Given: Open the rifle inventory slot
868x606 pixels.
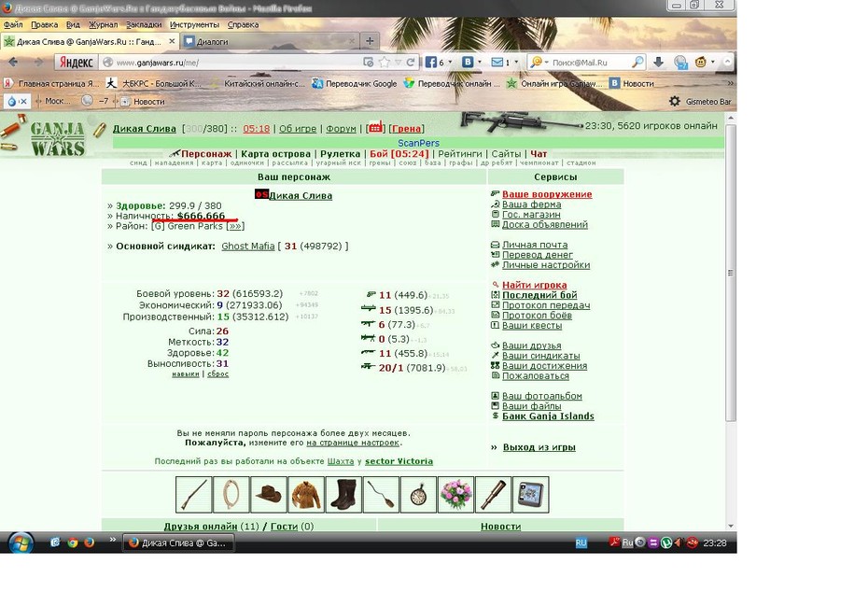Looking at the screenshot, I should click(194, 494).
